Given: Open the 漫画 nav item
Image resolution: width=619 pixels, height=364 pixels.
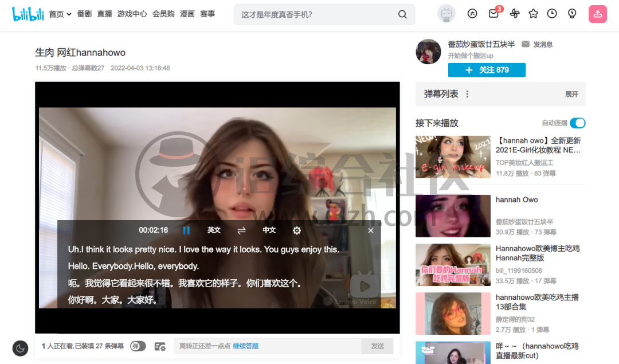Looking at the screenshot, I should 187,14.
